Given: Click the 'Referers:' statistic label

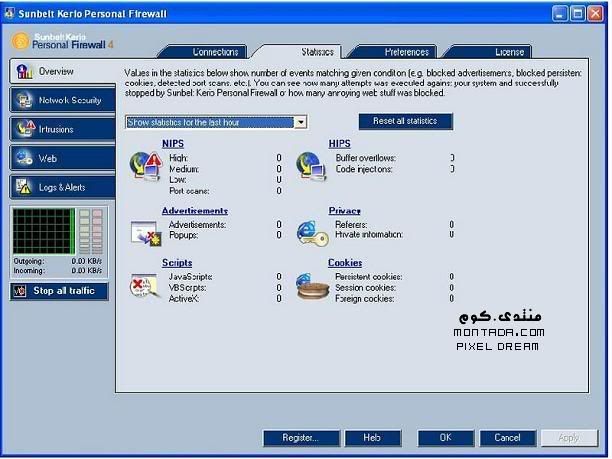Looking at the screenshot, I should 351,224.
